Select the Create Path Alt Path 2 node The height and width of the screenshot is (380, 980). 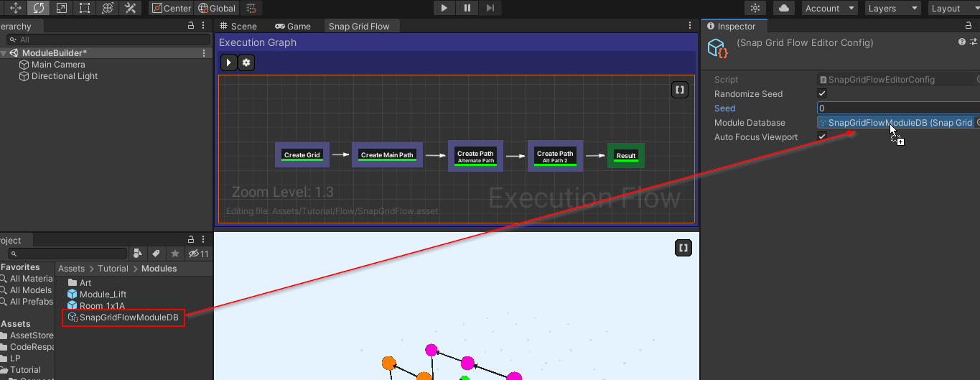coord(555,156)
